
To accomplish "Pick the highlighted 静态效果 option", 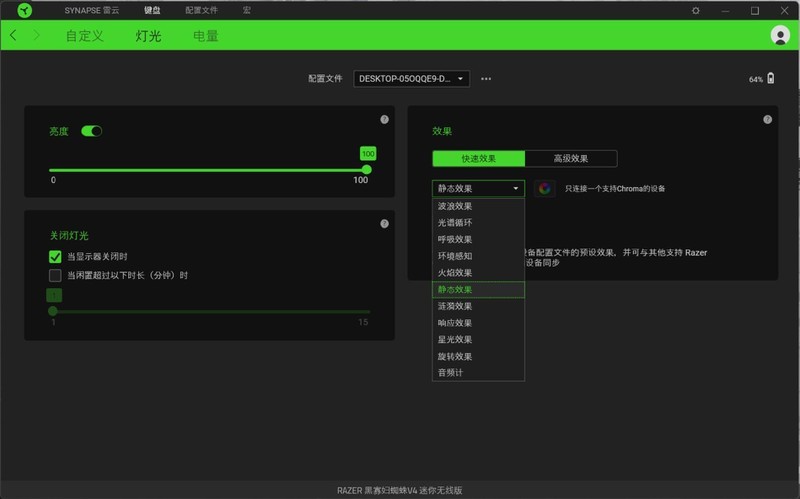I will pos(478,289).
